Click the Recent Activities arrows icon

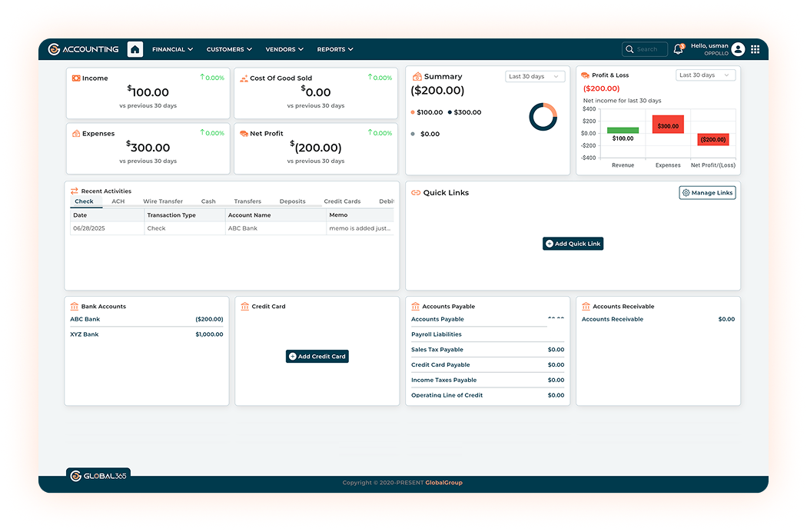[x=74, y=191]
